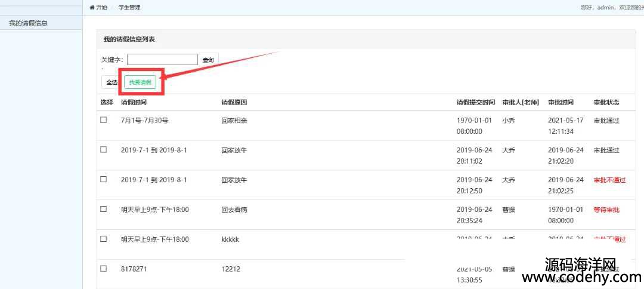
Task: Tick checkbox for approved 回家放牛 row
Action: point(104,150)
